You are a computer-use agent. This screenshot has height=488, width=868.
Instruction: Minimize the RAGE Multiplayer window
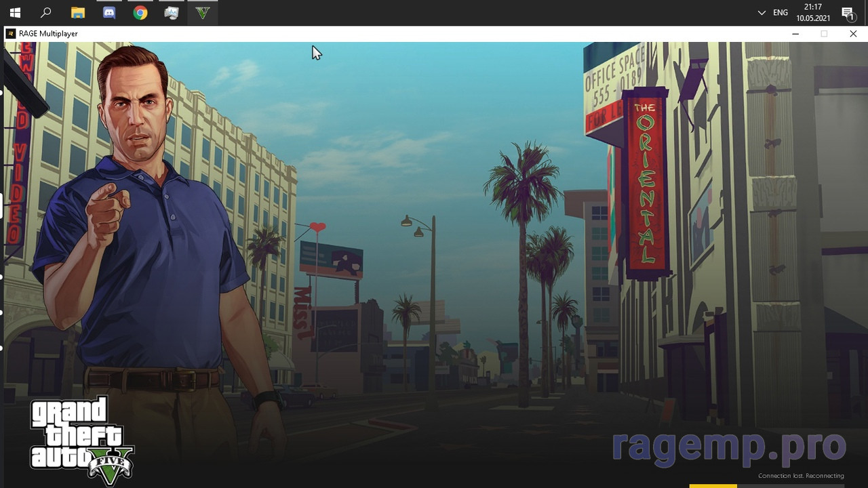[795, 33]
